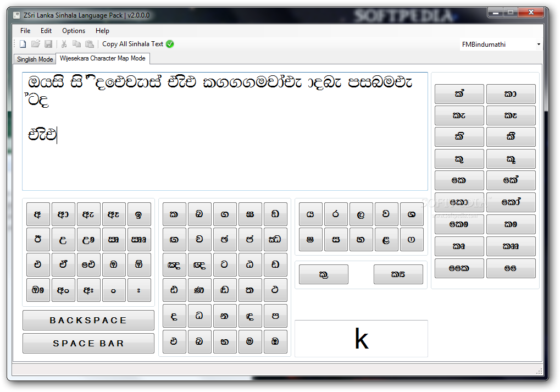Click the එ vowel key
The height and width of the screenshot is (392, 560).
point(38,264)
